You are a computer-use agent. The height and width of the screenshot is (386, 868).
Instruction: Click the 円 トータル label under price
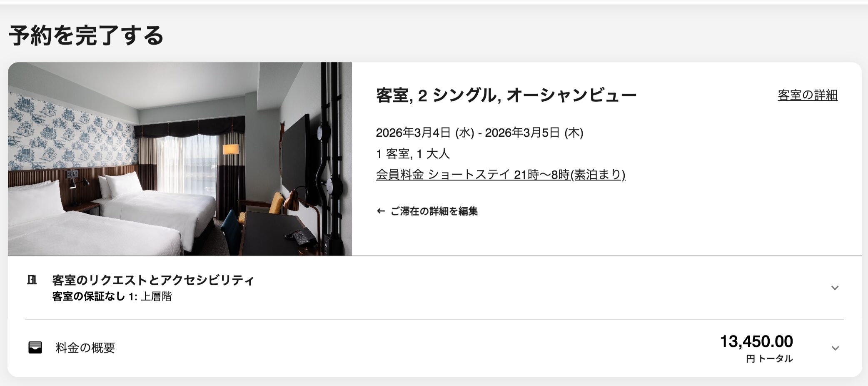769,358
